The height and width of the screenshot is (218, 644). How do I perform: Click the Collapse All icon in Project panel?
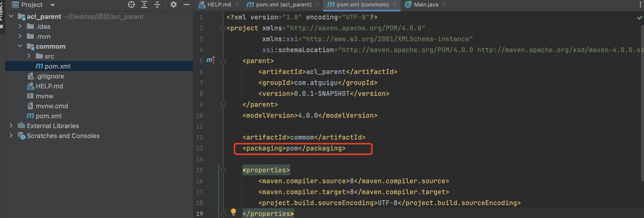[x=157, y=4]
